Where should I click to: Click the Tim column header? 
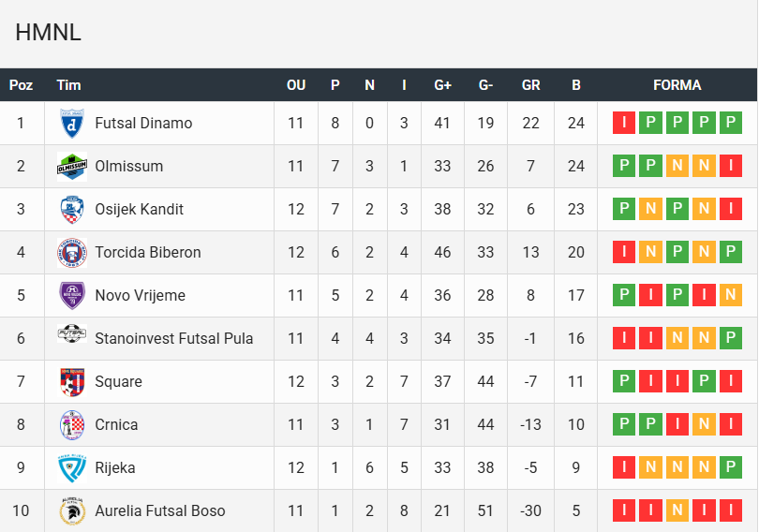68,85
